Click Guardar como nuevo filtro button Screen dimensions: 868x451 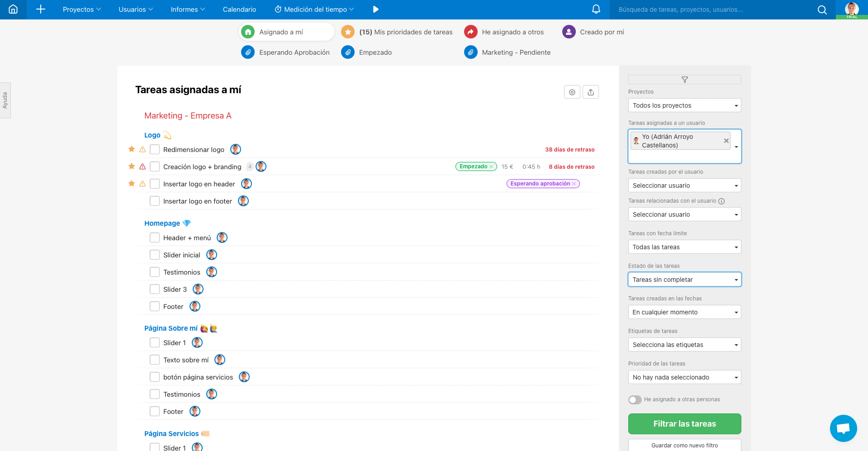point(684,445)
